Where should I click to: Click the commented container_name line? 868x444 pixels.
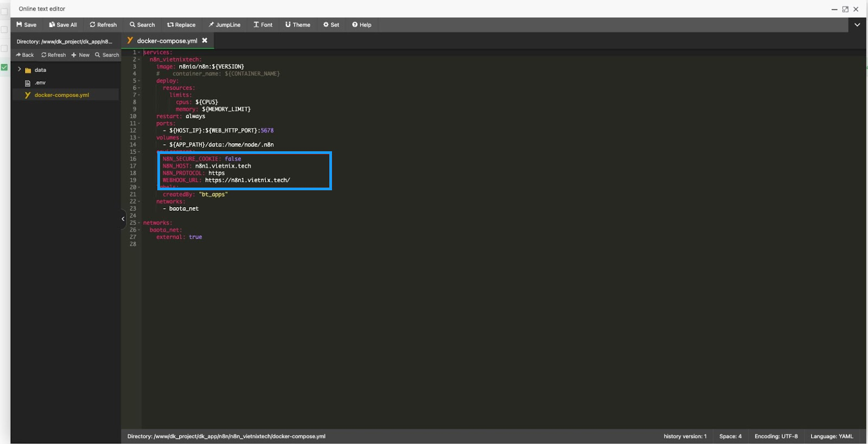click(x=218, y=74)
